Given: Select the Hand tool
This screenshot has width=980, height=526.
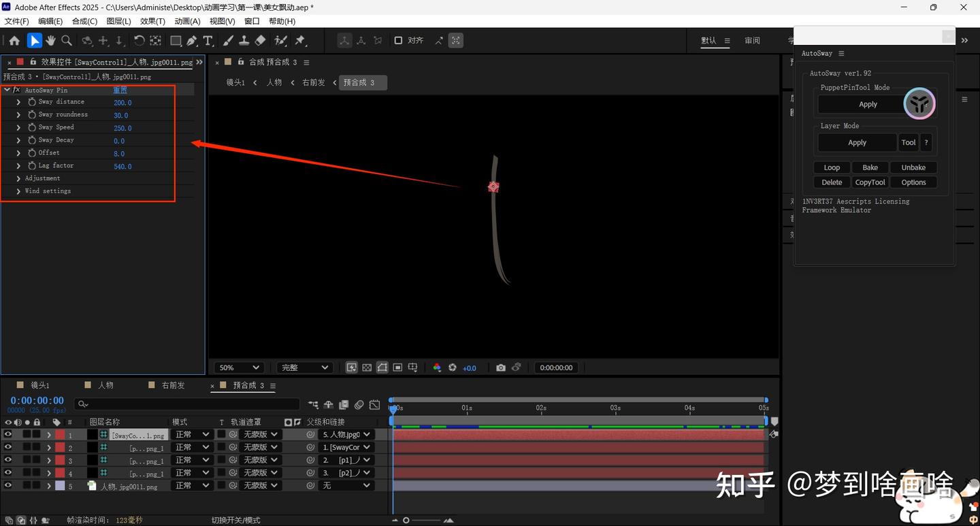Looking at the screenshot, I should pos(50,41).
